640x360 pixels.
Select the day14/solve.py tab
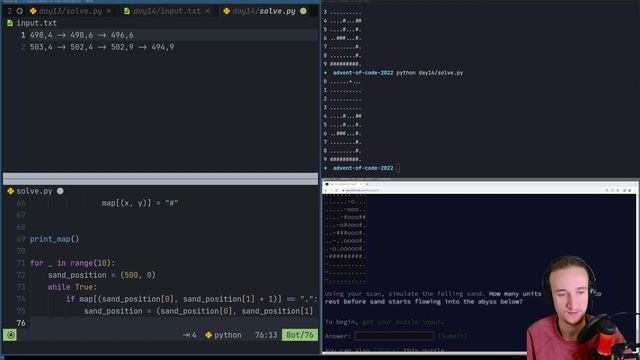click(264, 11)
